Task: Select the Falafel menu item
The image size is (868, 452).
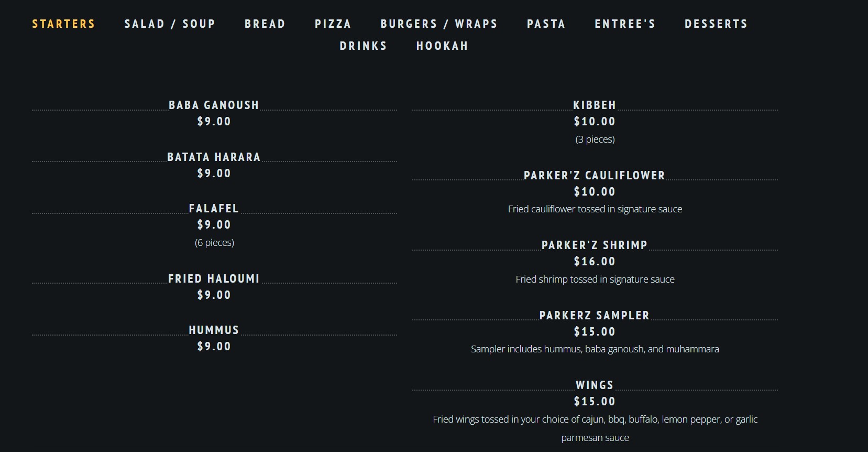Action: [x=214, y=209]
